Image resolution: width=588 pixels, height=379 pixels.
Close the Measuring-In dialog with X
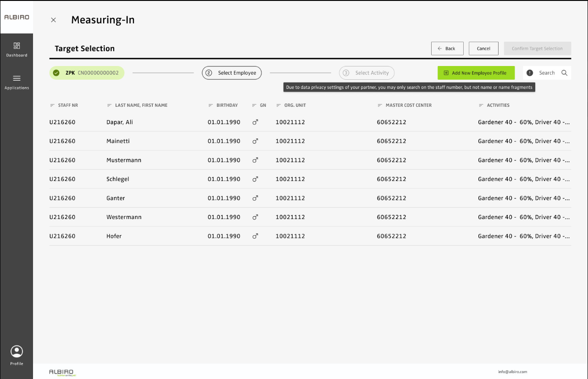click(x=54, y=20)
